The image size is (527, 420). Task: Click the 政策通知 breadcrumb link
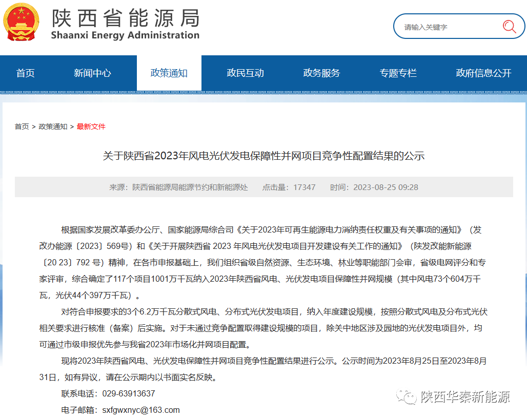click(x=53, y=127)
